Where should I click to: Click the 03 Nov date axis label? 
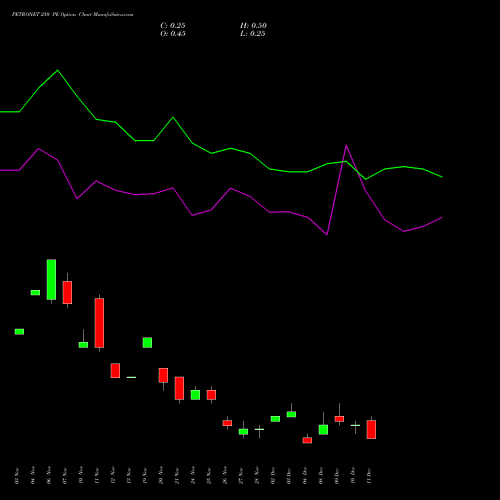click(x=17, y=476)
